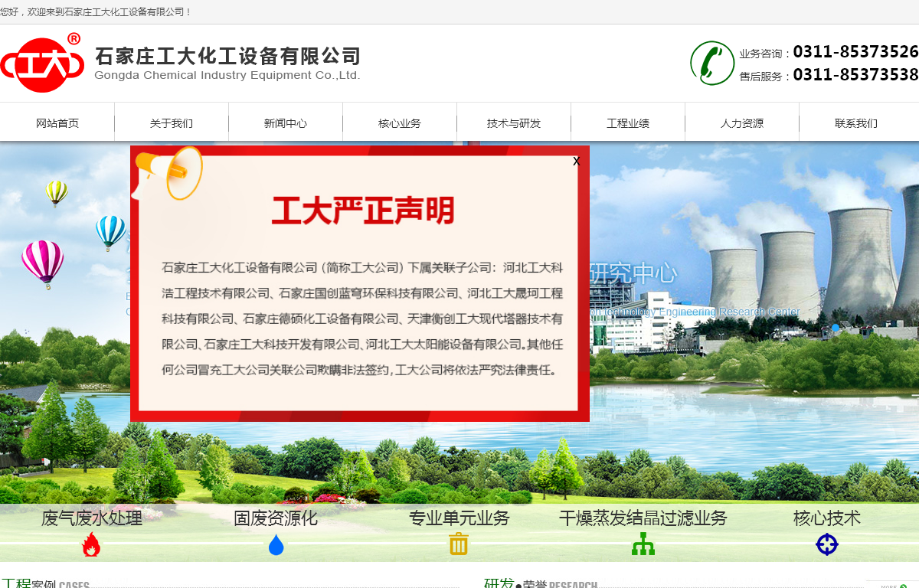Click the yellow trash bin icon
Image resolution: width=919 pixels, height=588 pixels.
point(459,544)
